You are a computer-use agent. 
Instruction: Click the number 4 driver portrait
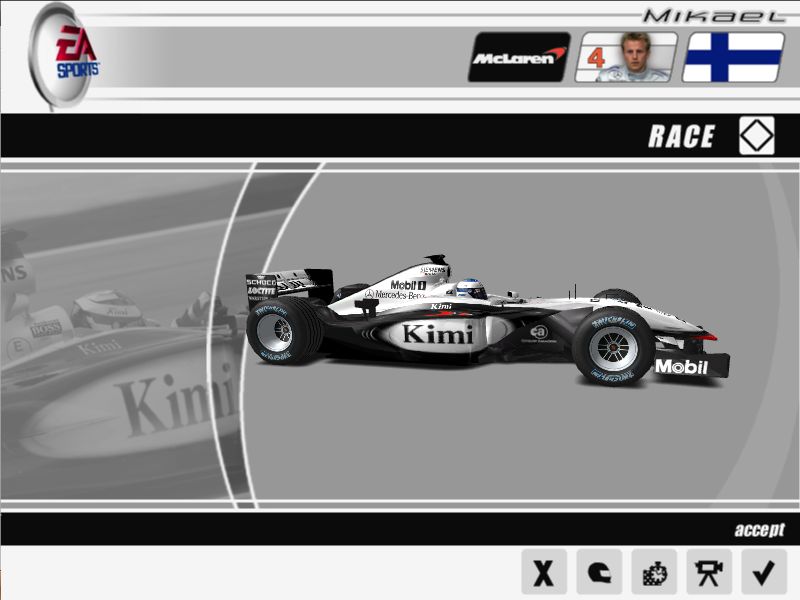626,57
